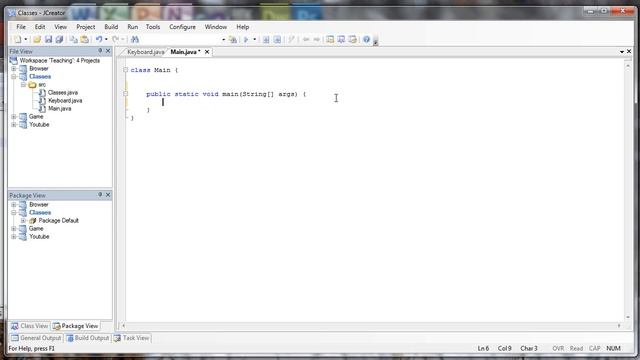Image resolution: width=640 pixels, height=360 pixels.
Task: Select the Workspace 'Teaching' root node
Action: 60,60
